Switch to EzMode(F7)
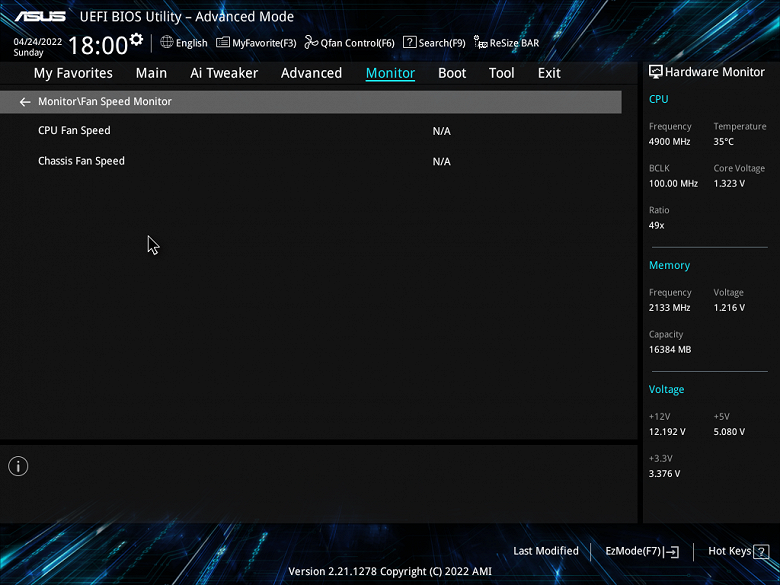780x585 pixels. click(633, 551)
